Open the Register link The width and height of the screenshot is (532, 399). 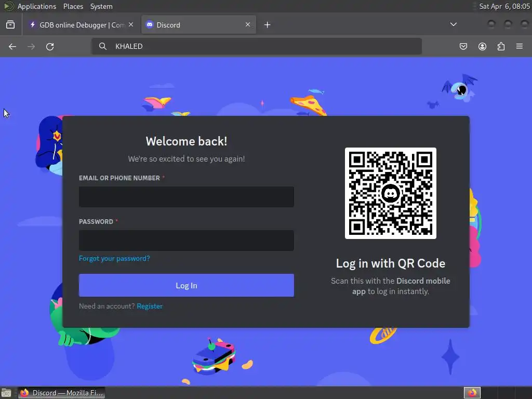[150, 306]
